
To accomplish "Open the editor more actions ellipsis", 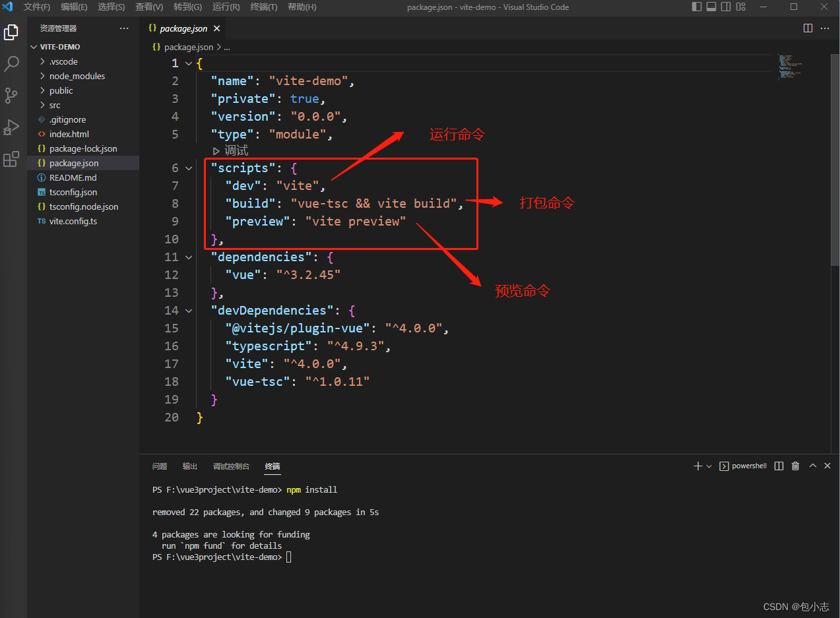I will (825, 28).
